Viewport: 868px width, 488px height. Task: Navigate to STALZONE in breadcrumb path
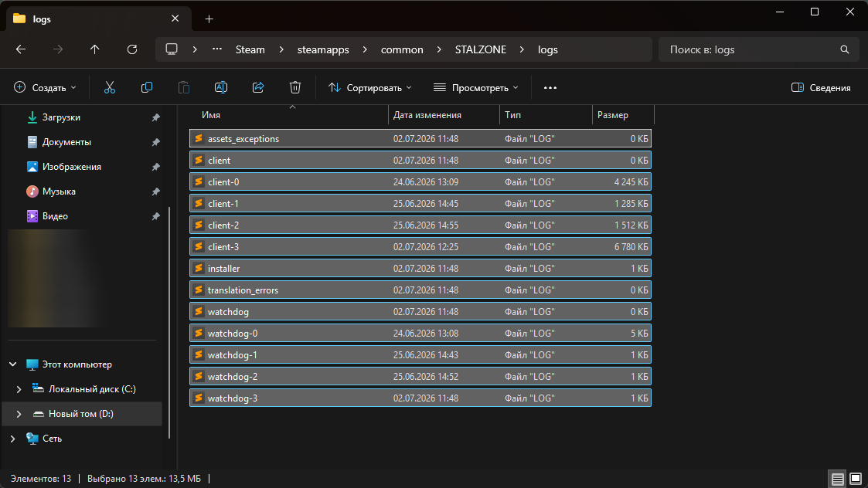click(x=481, y=49)
